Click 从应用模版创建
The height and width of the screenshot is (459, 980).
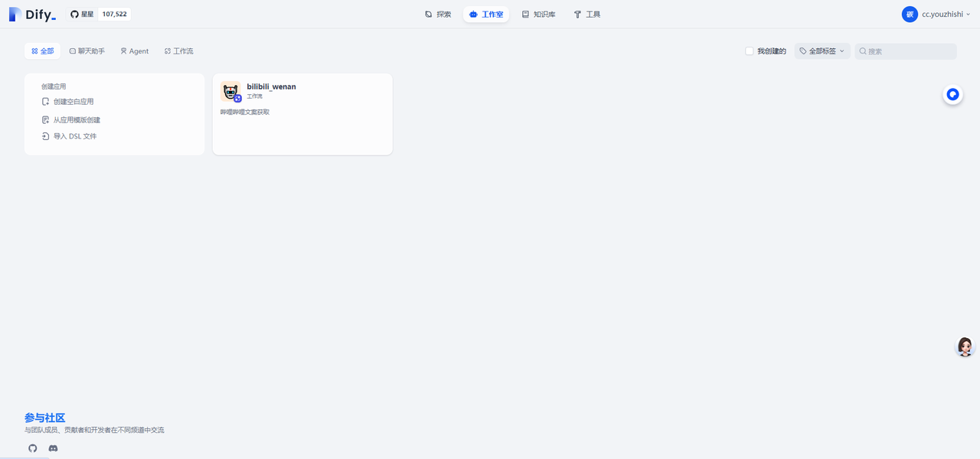76,120
